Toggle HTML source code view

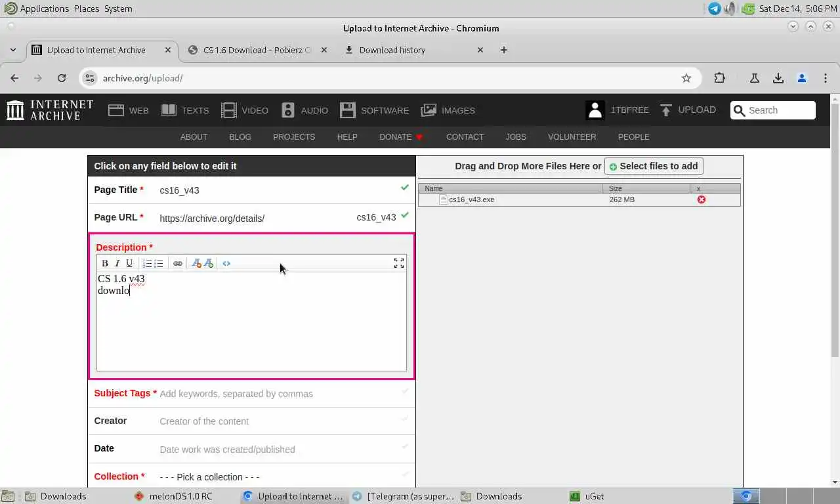(226, 263)
